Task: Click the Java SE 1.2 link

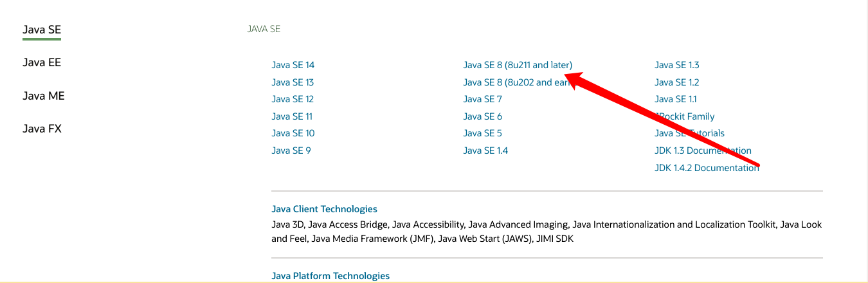Action: click(x=677, y=82)
